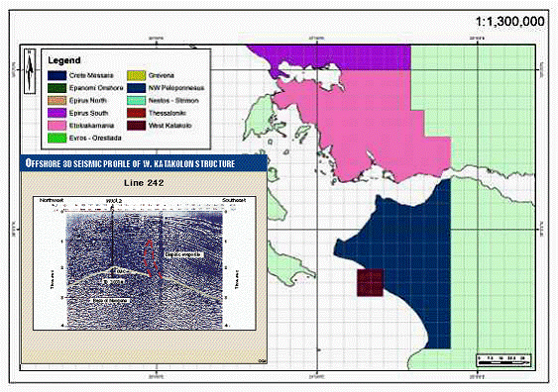Click the Line 242 seismic profile image
558x392 pixels.
point(144,263)
